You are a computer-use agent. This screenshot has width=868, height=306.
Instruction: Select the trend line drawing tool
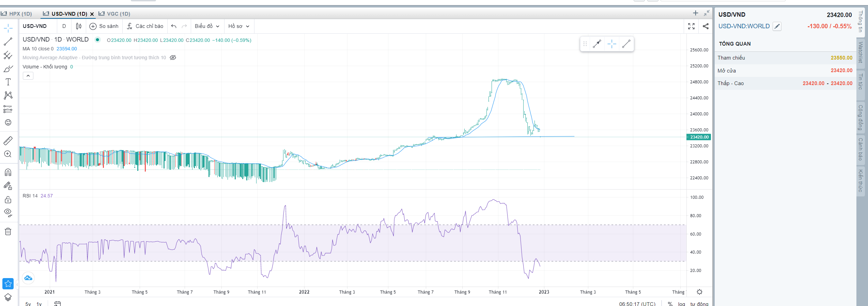coord(8,42)
